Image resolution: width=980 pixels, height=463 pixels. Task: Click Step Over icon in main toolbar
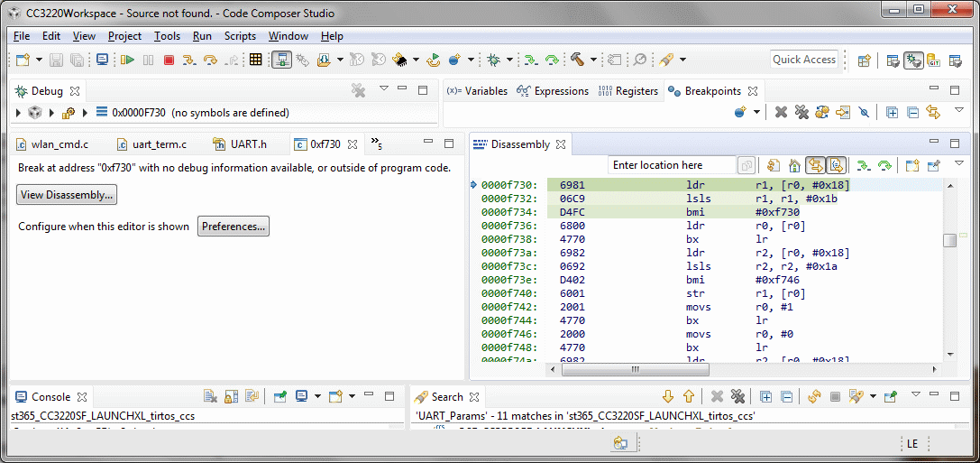click(x=211, y=60)
